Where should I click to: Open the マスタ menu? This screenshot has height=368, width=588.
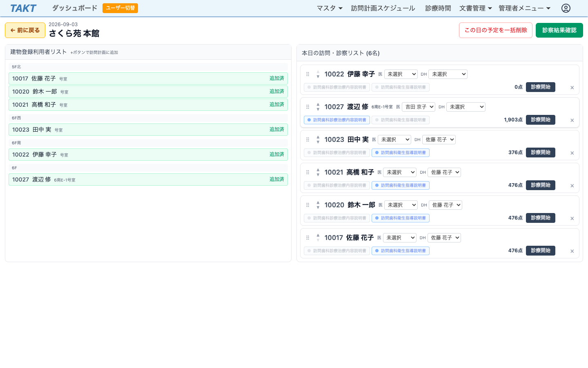330,8
